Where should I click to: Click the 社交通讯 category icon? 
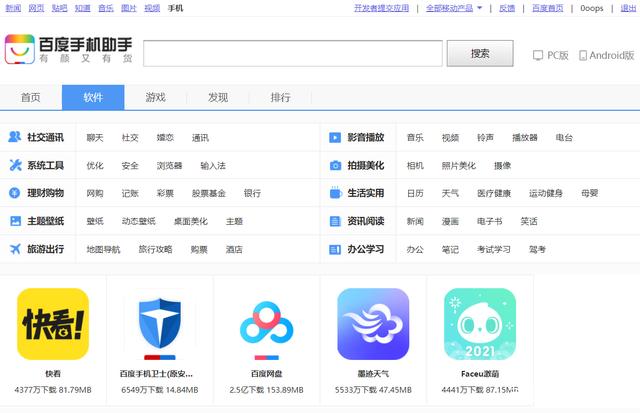[x=15, y=137]
